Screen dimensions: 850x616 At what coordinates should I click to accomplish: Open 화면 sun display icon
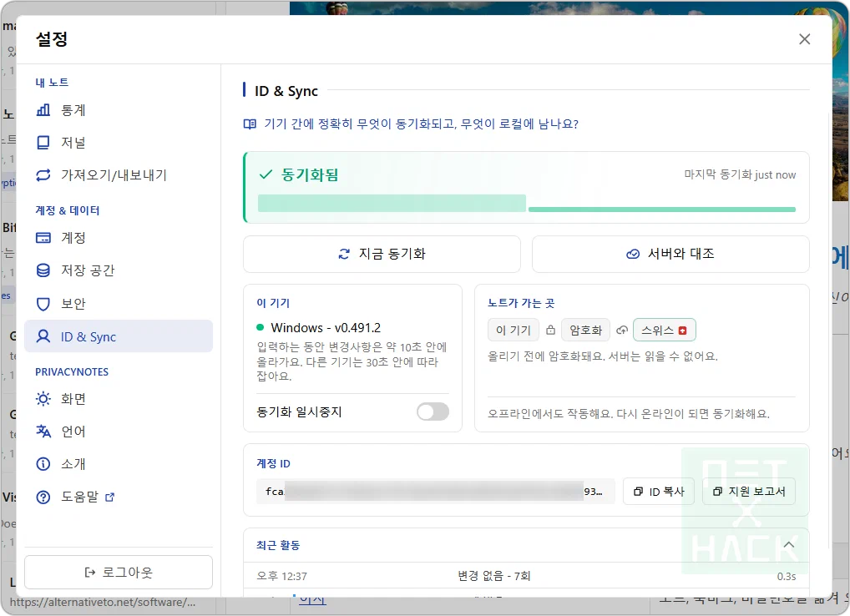(43, 399)
